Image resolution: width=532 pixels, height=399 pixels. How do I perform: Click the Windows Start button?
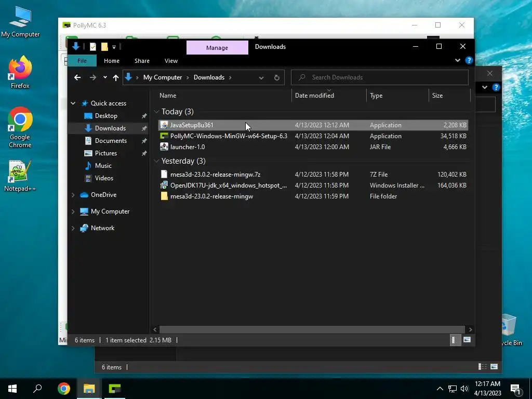point(12,389)
